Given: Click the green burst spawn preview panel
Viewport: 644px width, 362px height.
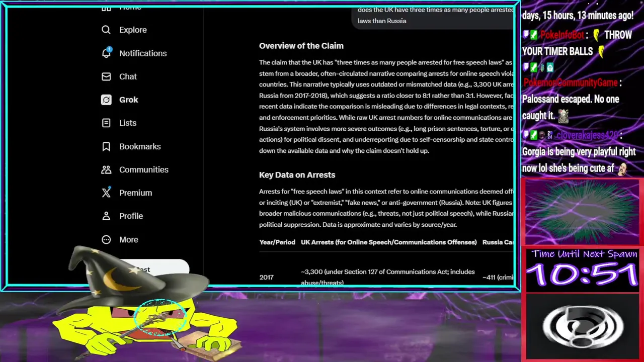Looking at the screenshot, I should click(x=582, y=212).
